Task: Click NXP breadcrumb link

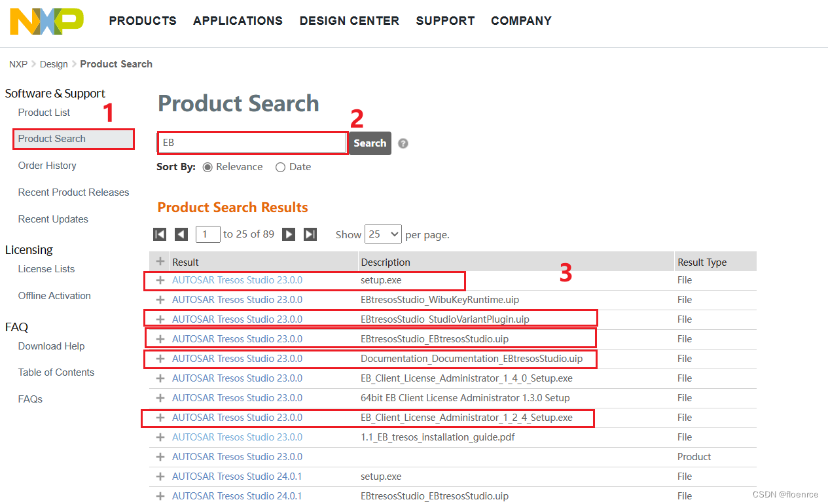Action: click(x=18, y=64)
